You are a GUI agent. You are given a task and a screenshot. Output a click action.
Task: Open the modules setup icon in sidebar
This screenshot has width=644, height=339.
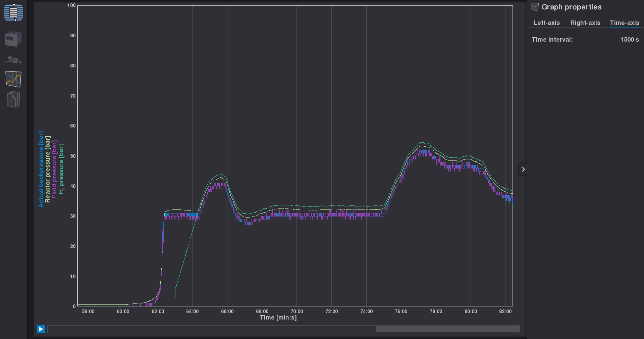click(x=13, y=60)
